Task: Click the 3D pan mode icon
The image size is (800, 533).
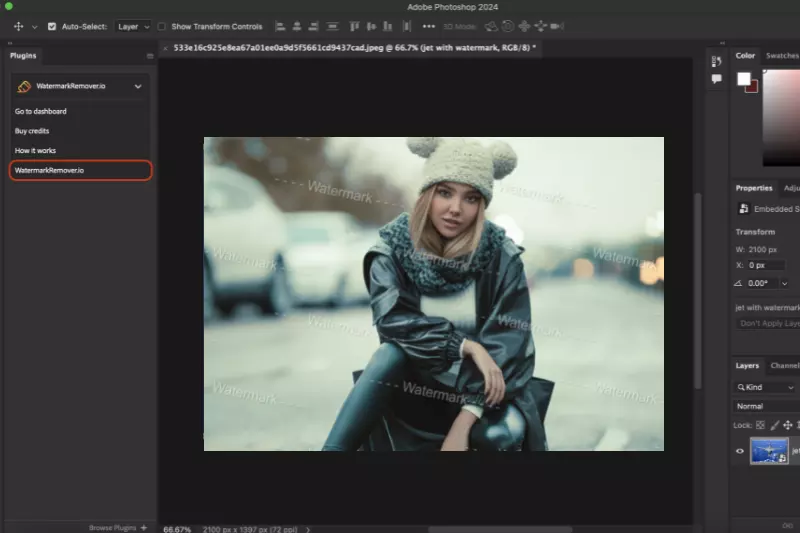Action: click(x=524, y=27)
